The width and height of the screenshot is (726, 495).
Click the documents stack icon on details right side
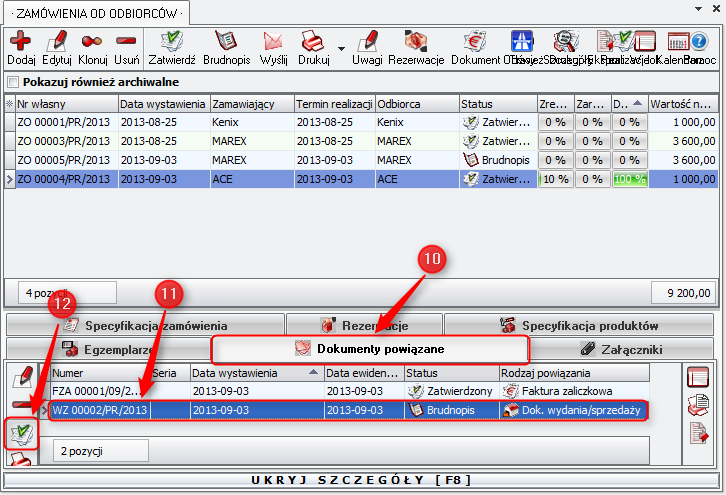point(698,405)
